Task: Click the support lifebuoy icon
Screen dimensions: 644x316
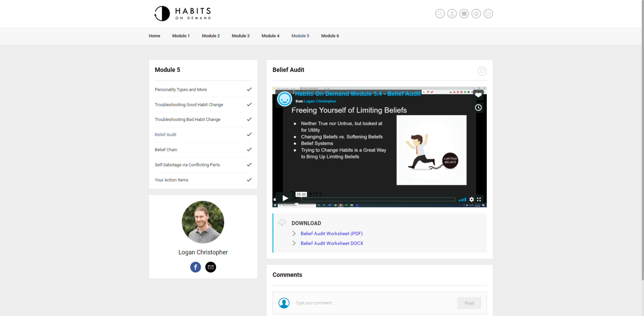Action: click(x=476, y=14)
